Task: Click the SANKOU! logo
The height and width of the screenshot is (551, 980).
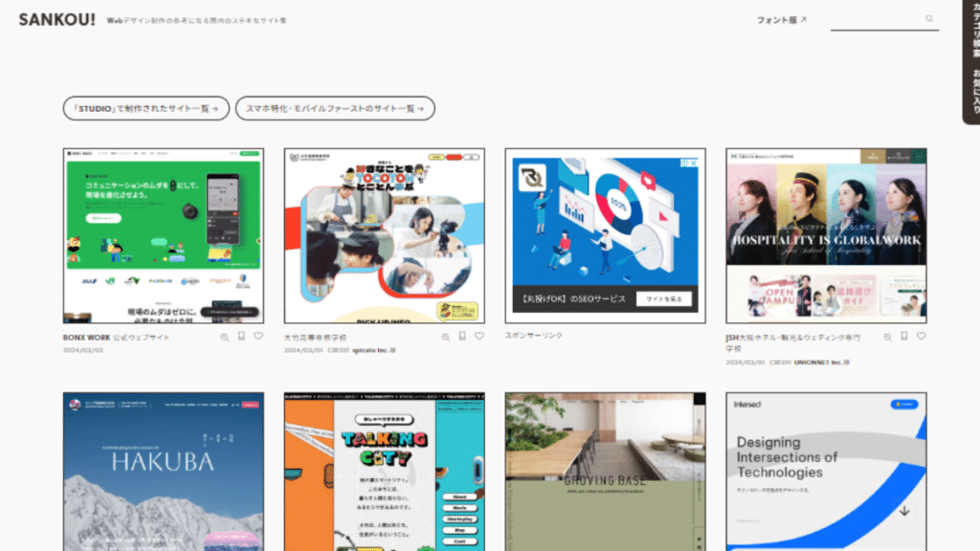Action: click(x=56, y=19)
